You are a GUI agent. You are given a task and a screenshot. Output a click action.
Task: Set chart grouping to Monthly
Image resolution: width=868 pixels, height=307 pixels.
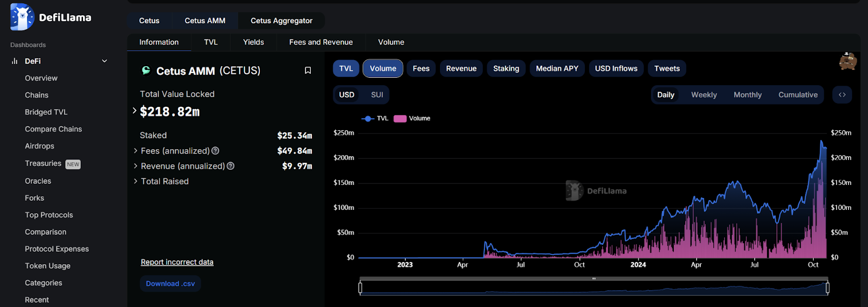click(748, 94)
